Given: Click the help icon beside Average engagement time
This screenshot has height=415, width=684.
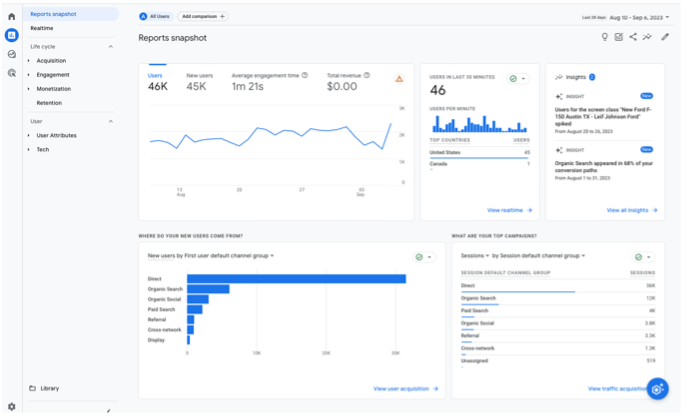Looking at the screenshot, I should (304, 75).
